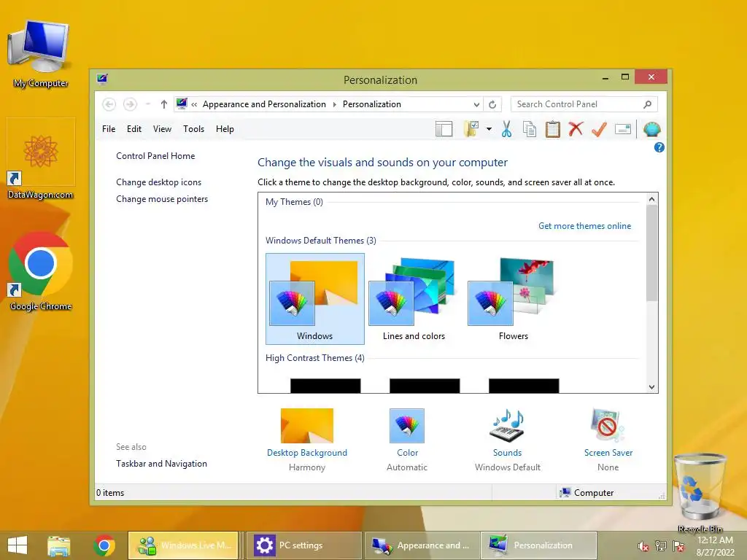The height and width of the screenshot is (560, 747).
Task: Click the My Computer desktop icon
Action: point(40,54)
